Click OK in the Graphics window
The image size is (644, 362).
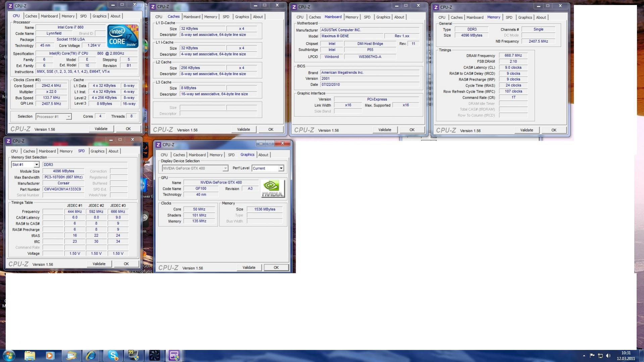276,268
